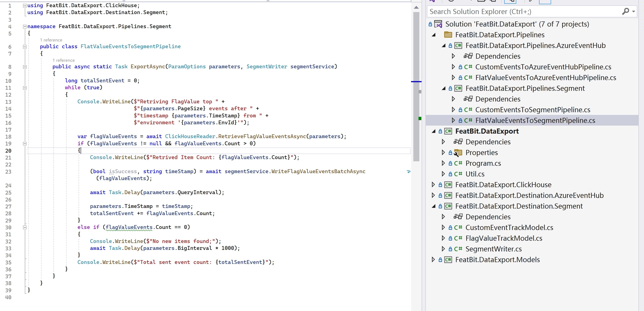Click '1 reference' above the ExportAsync method
The image size is (644, 311).
63,60
